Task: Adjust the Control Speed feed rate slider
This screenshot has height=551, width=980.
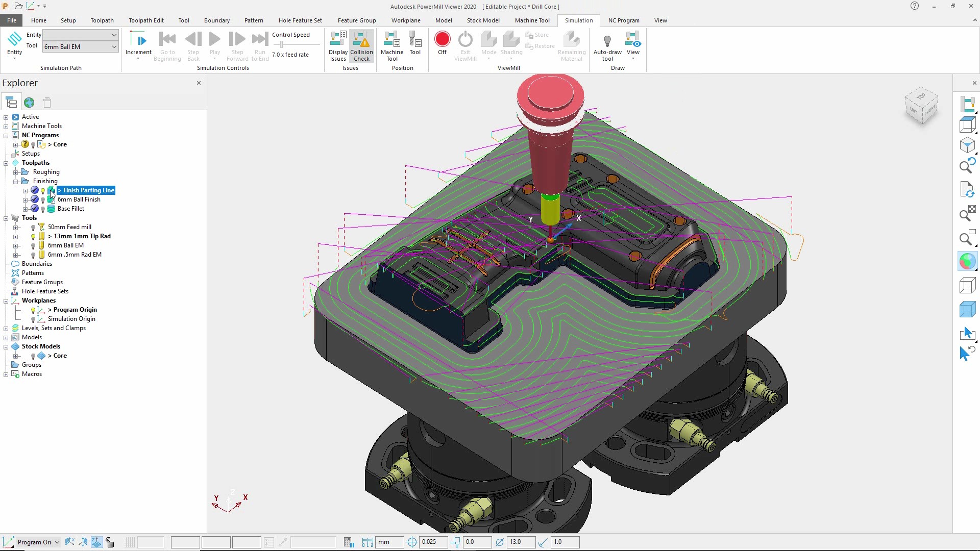Action: pyautogui.click(x=281, y=45)
